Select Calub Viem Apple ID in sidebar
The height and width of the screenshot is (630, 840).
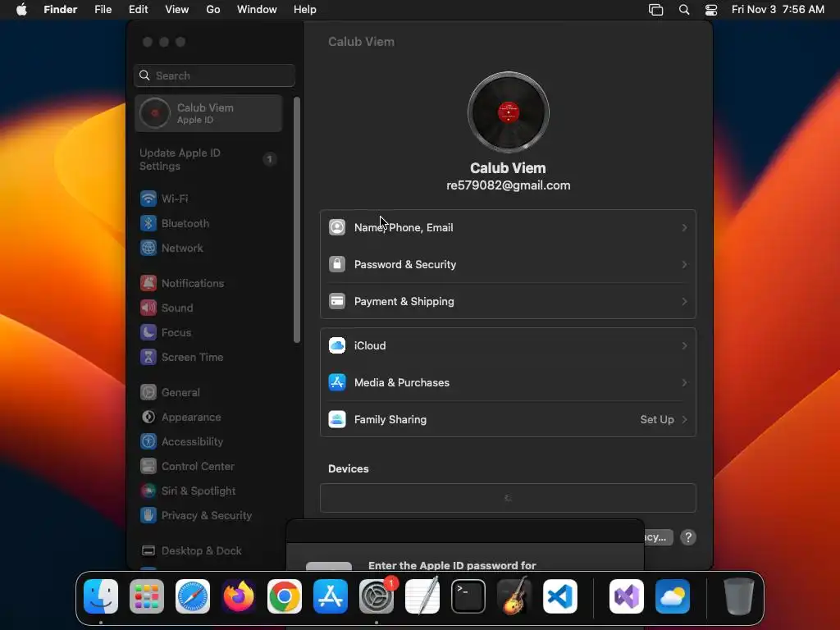(208, 113)
